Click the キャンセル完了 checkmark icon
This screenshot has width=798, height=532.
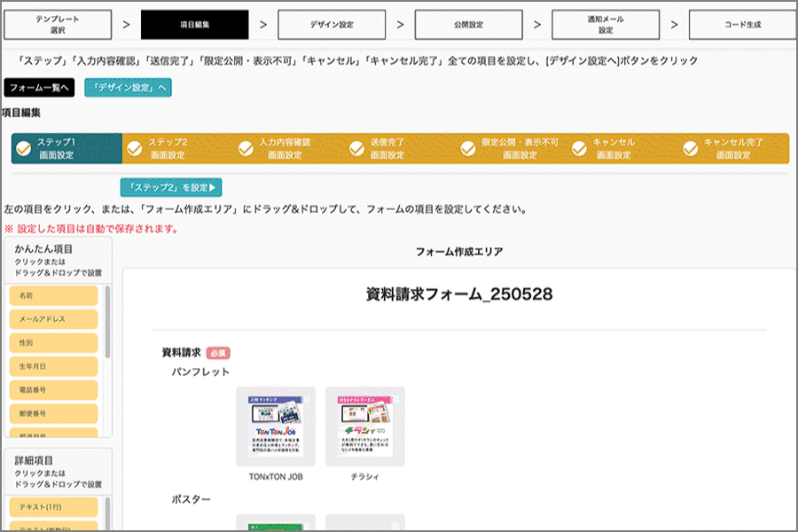[x=691, y=148]
